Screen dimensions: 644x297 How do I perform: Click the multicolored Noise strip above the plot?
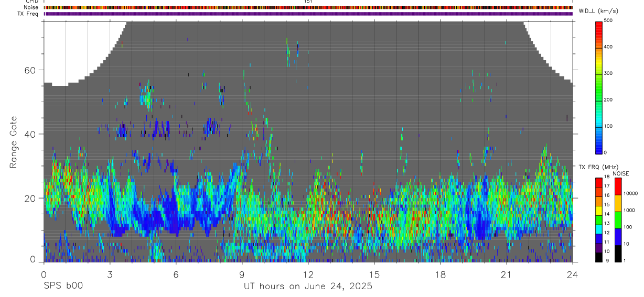tap(308, 7)
